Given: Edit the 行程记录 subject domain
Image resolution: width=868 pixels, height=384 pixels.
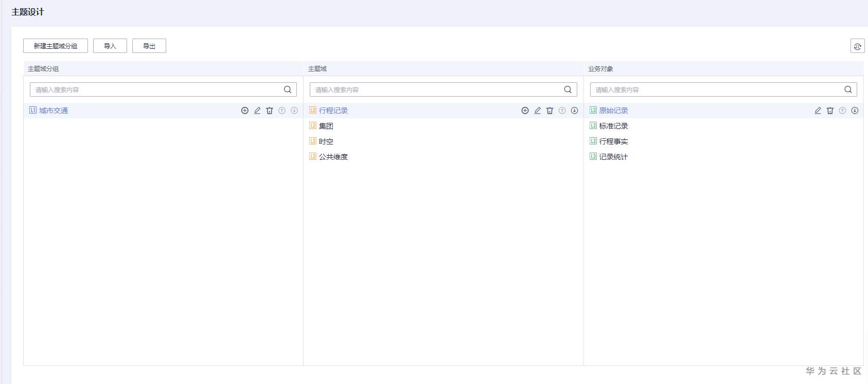Looking at the screenshot, I should pyautogui.click(x=538, y=111).
